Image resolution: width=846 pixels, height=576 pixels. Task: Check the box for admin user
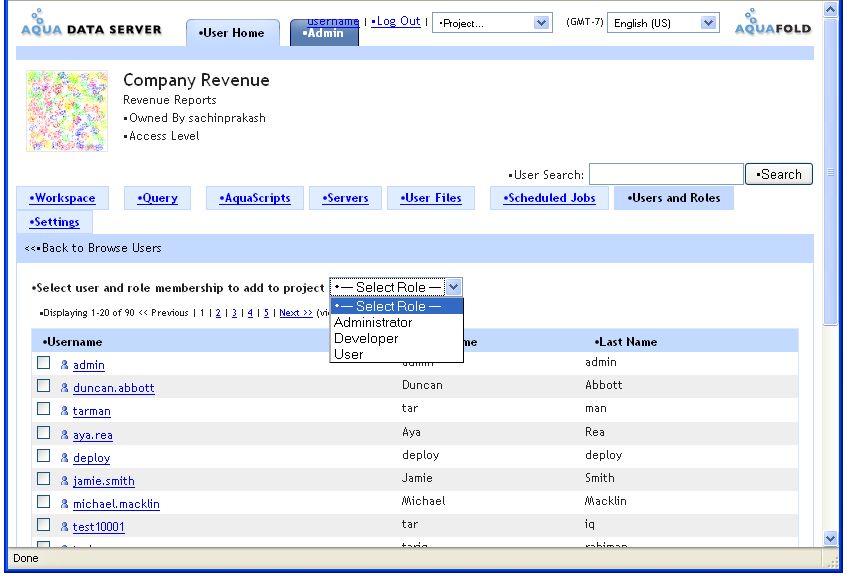click(43, 362)
